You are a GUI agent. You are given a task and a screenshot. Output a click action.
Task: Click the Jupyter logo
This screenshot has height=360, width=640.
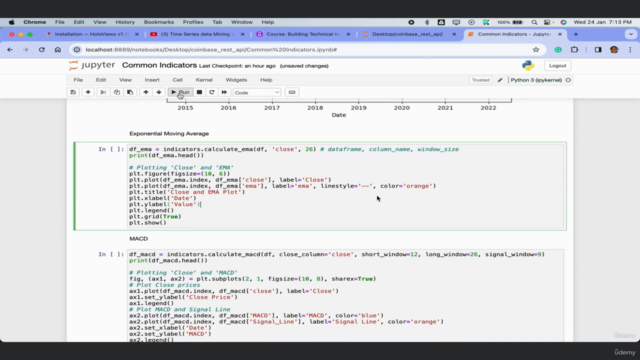[92, 65]
